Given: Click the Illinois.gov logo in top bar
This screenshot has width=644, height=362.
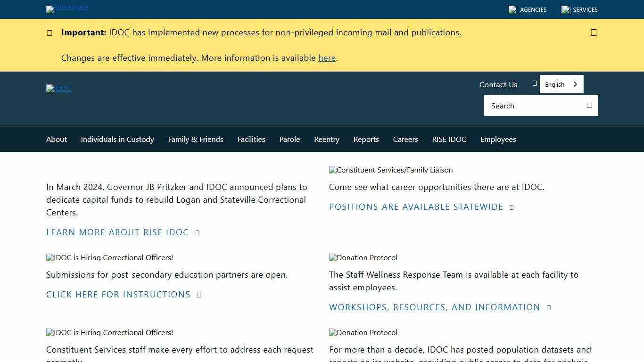Looking at the screenshot, I should point(68,8).
